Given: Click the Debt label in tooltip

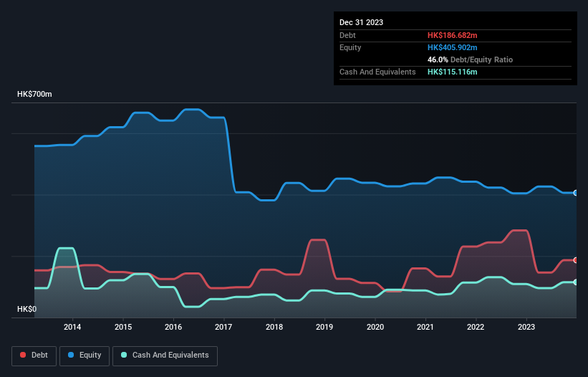Looking at the screenshot, I should (347, 35).
